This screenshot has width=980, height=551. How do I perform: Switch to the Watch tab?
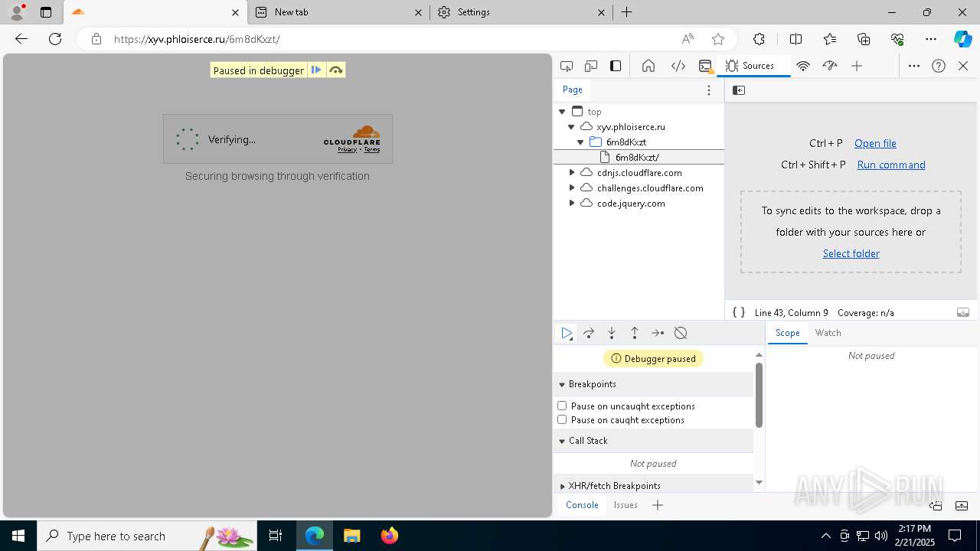[828, 333]
